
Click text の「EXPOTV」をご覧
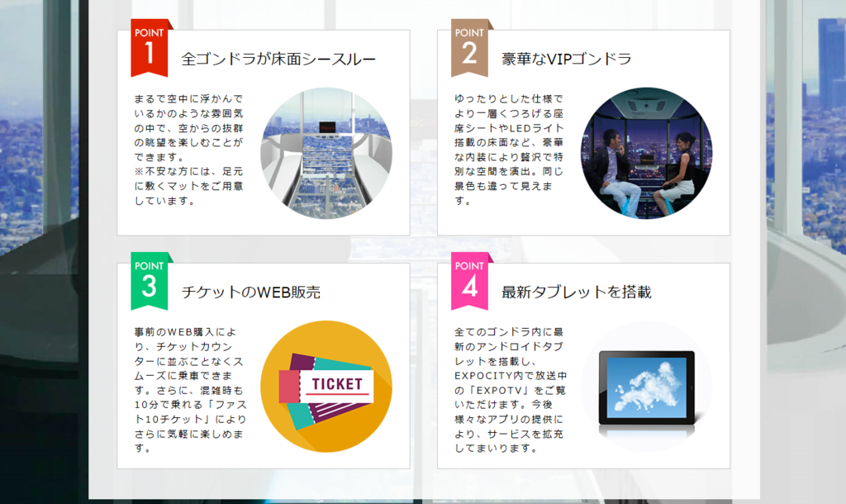pos(510,390)
